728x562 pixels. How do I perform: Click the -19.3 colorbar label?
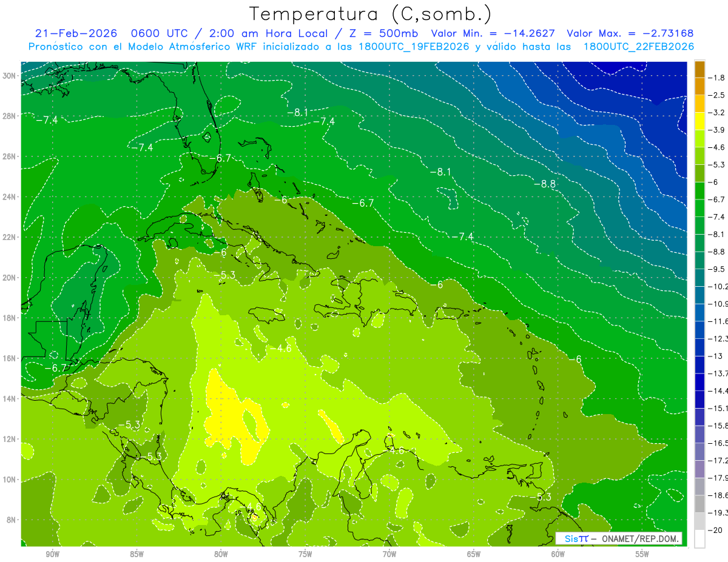pos(718,513)
